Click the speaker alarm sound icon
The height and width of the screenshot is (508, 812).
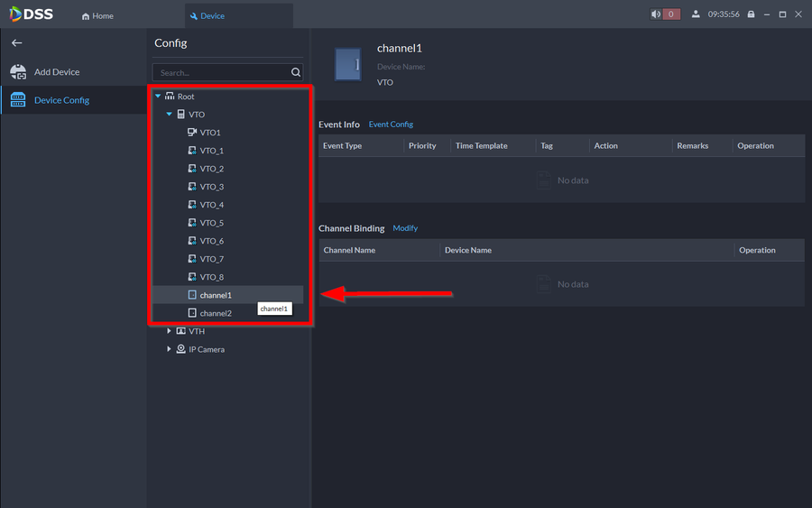(x=656, y=14)
